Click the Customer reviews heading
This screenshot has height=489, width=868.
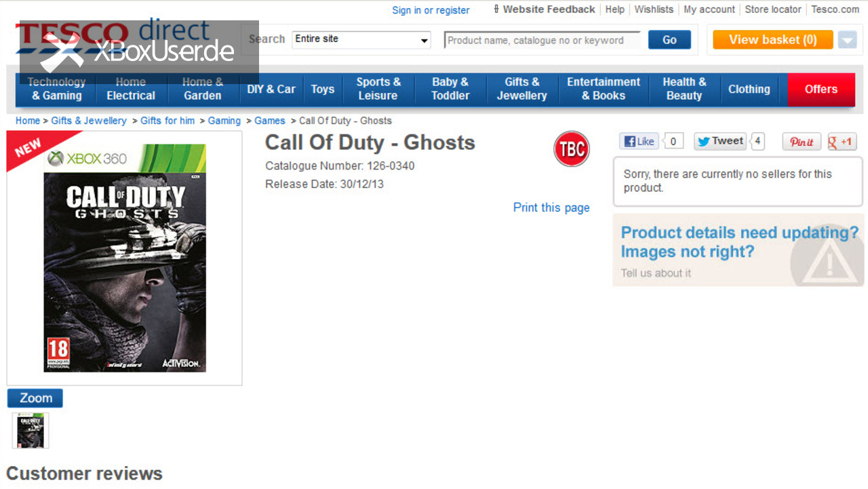85,473
